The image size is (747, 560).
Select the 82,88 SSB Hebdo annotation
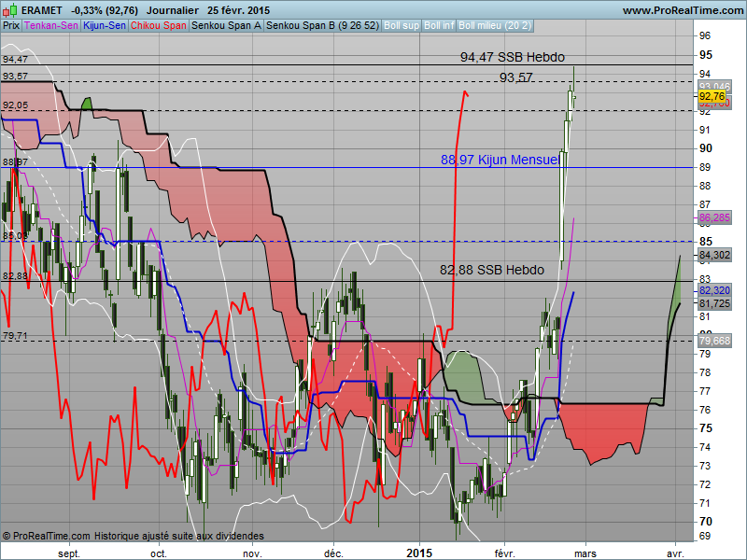pos(492,270)
